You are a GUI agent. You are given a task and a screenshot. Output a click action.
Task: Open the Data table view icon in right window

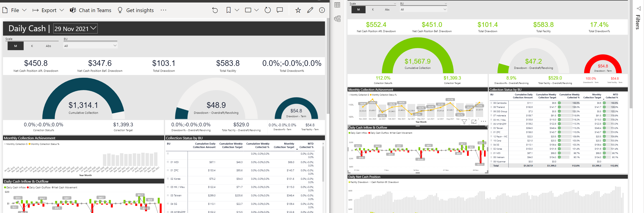337,5
